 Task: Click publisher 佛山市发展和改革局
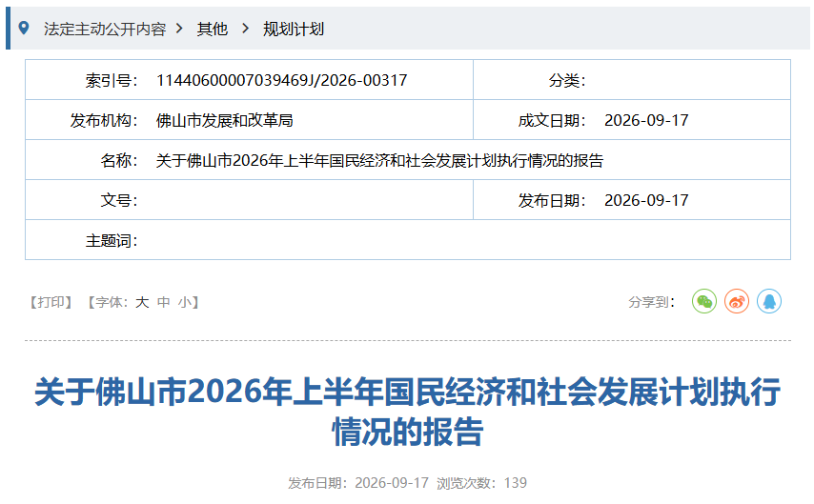coord(224,120)
